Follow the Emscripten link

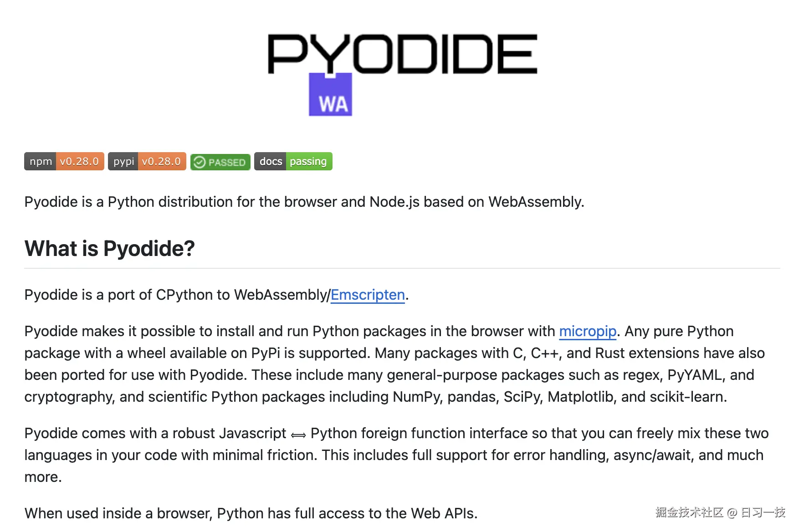pyautogui.click(x=368, y=295)
